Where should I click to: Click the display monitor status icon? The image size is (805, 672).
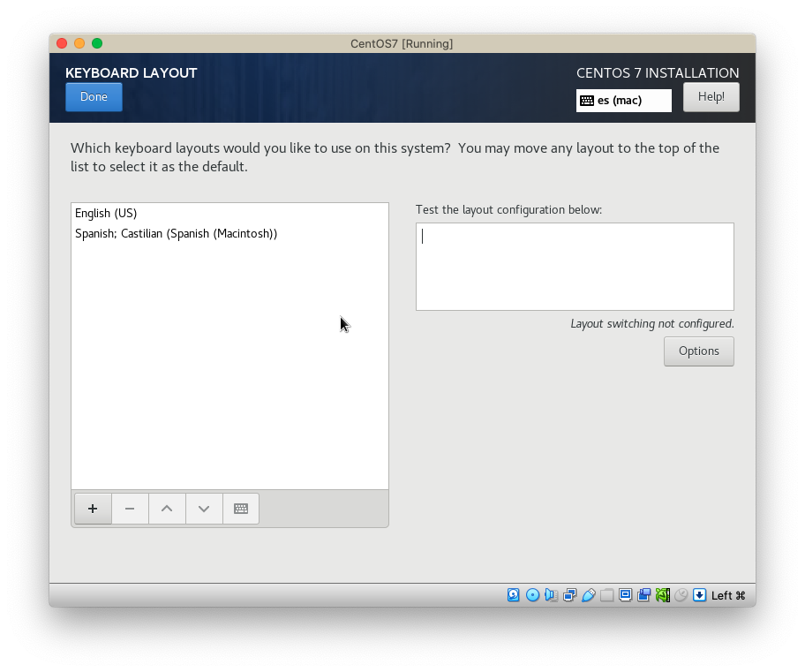(625, 595)
